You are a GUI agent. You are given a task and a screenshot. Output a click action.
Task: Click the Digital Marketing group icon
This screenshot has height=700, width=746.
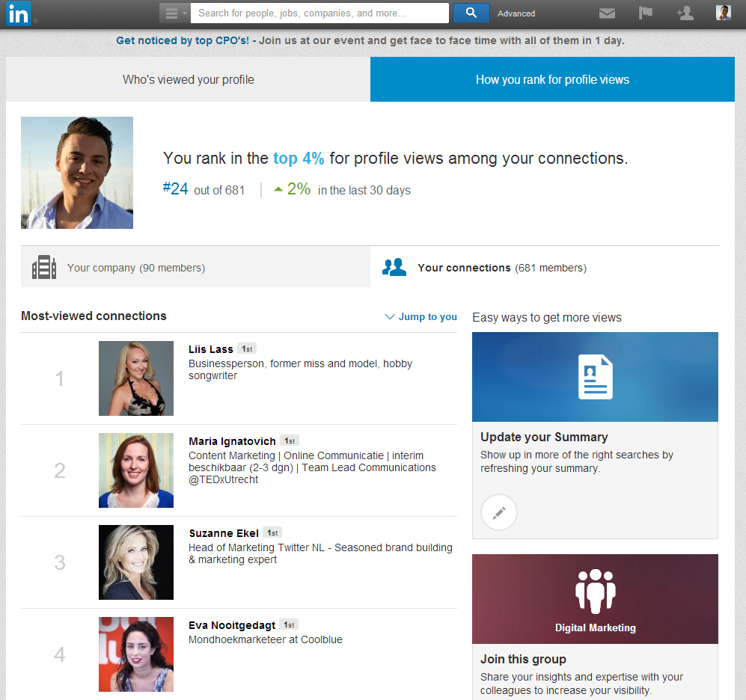point(595,592)
